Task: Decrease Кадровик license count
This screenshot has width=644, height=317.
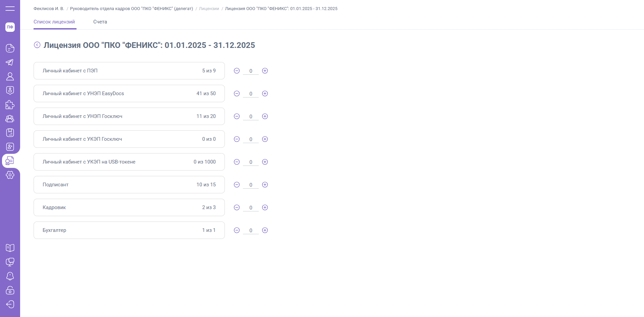Action: click(237, 207)
